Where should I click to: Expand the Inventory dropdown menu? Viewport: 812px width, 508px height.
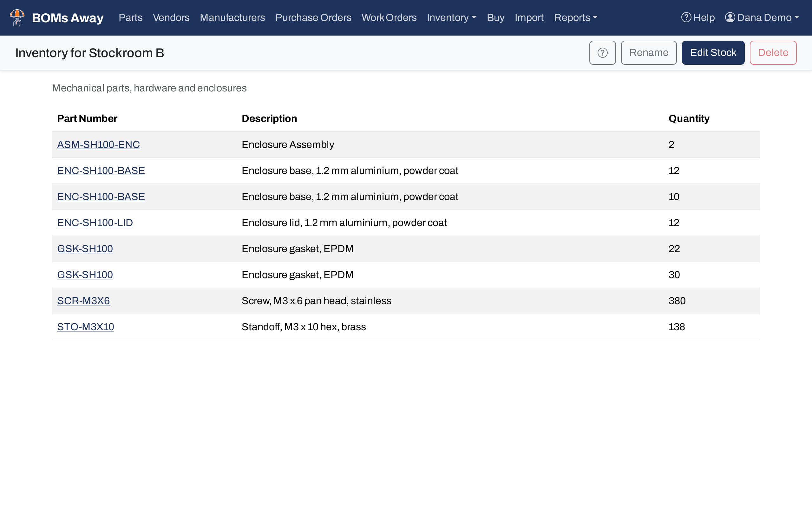(451, 17)
